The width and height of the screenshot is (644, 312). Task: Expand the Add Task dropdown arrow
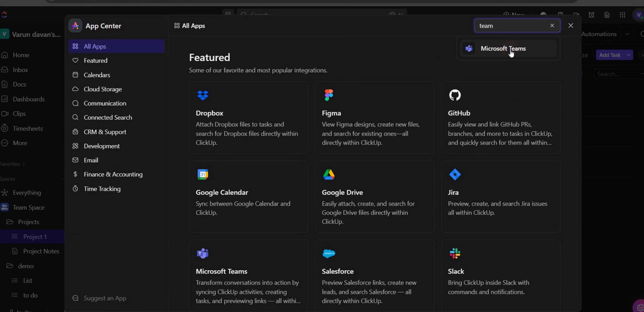628,55
